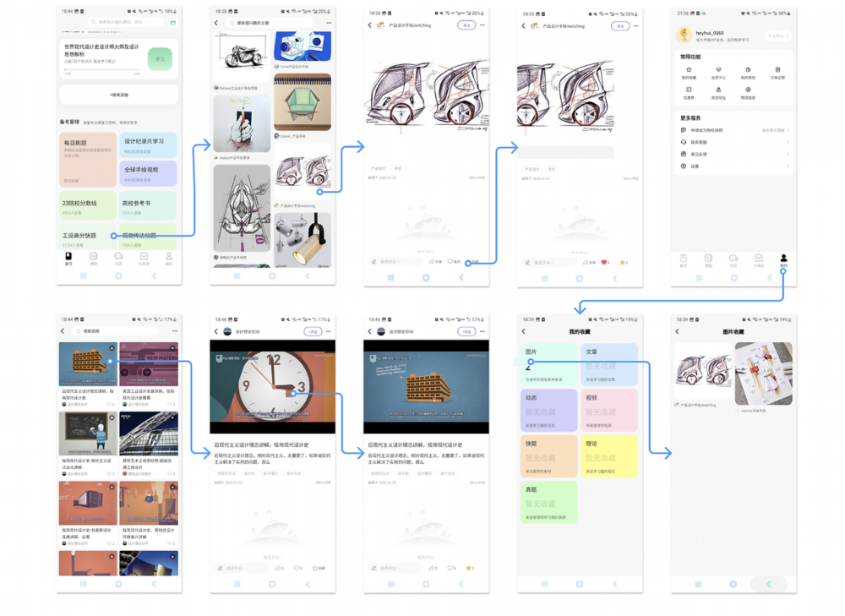Switch to 课程 tab on home screen
This screenshot has width=845, height=616.
pos(93,259)
